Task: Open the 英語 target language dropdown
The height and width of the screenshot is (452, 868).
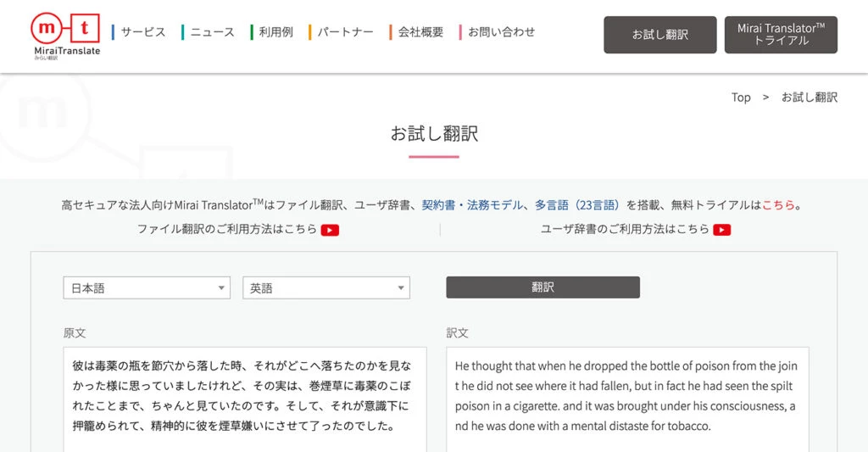Action: [326, 288]
